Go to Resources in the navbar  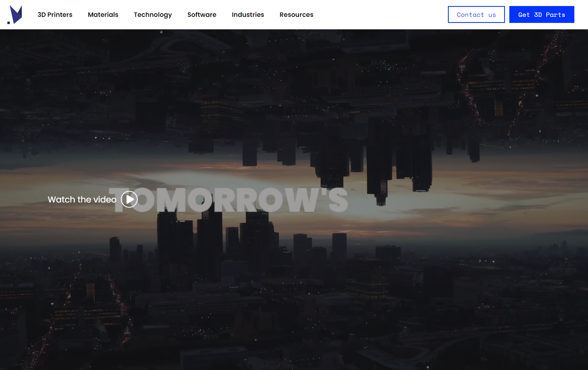(x=296, y=15)
